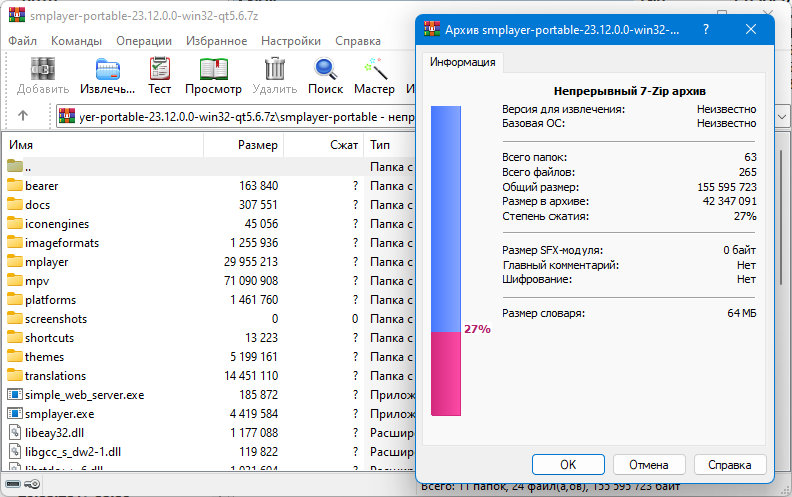Click the themes folder icon

point(15,357)
